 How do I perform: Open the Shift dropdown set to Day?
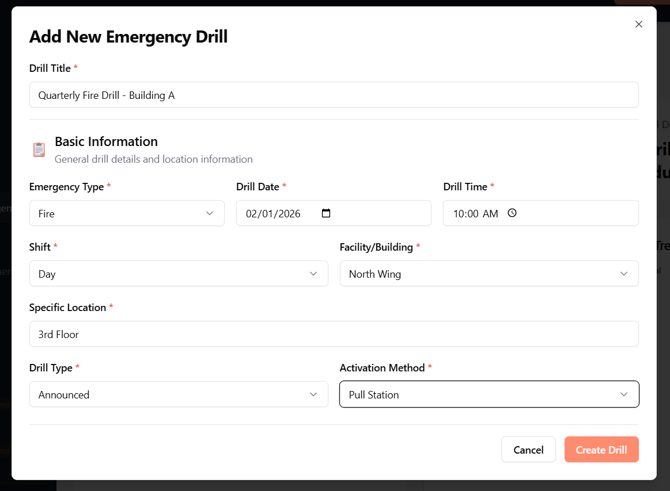(178, 274)
